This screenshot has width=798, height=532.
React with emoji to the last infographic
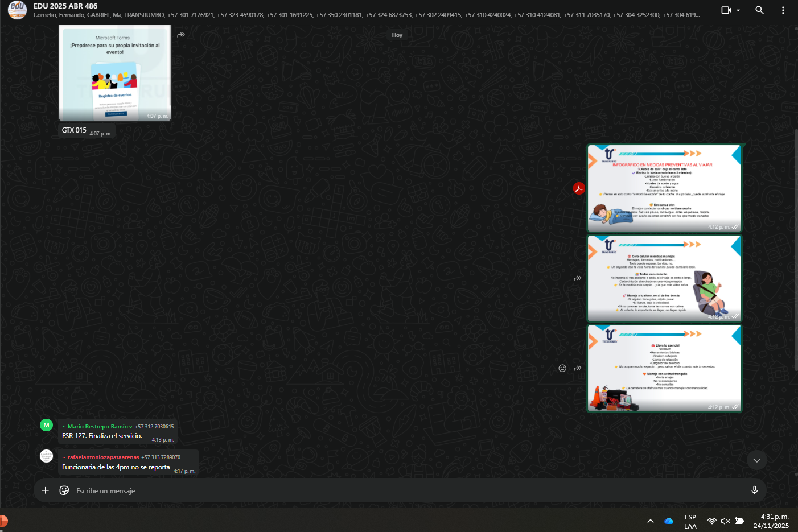point(562,368)
